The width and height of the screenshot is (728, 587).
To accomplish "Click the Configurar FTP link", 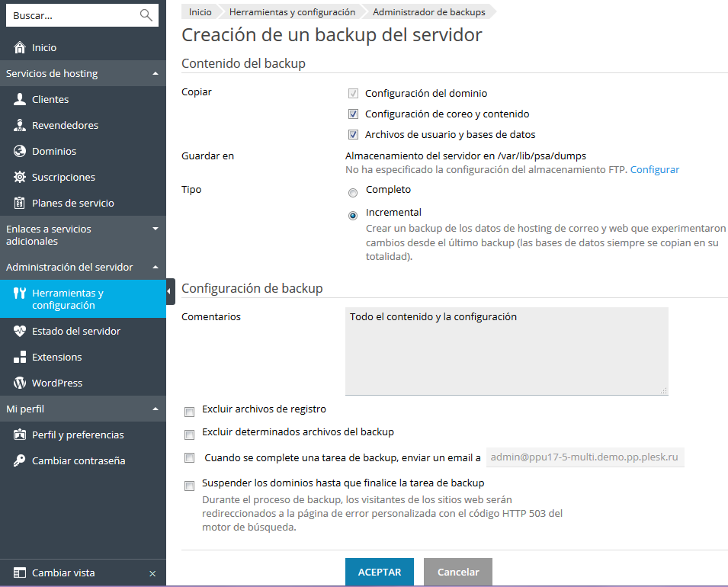I will (x=654, y=169).
